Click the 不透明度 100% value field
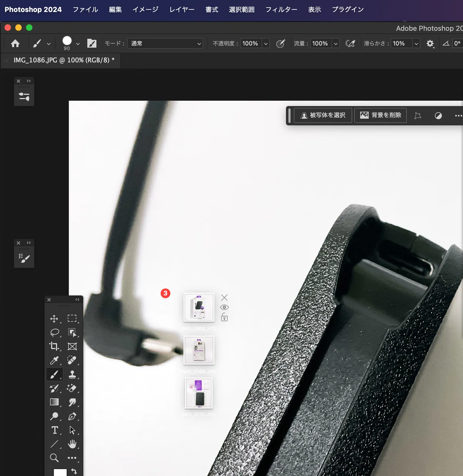Image resolution: width=463 pixels, height=476 pixels. click(x=250, y=44)
